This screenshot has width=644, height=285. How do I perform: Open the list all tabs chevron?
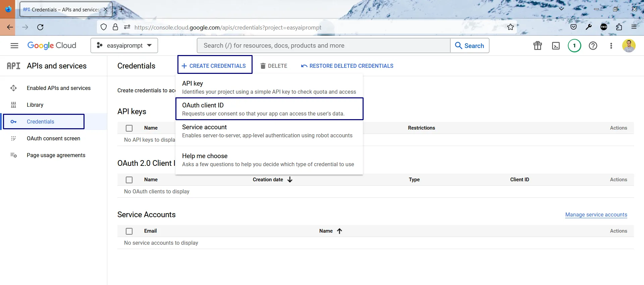(561, 9)
